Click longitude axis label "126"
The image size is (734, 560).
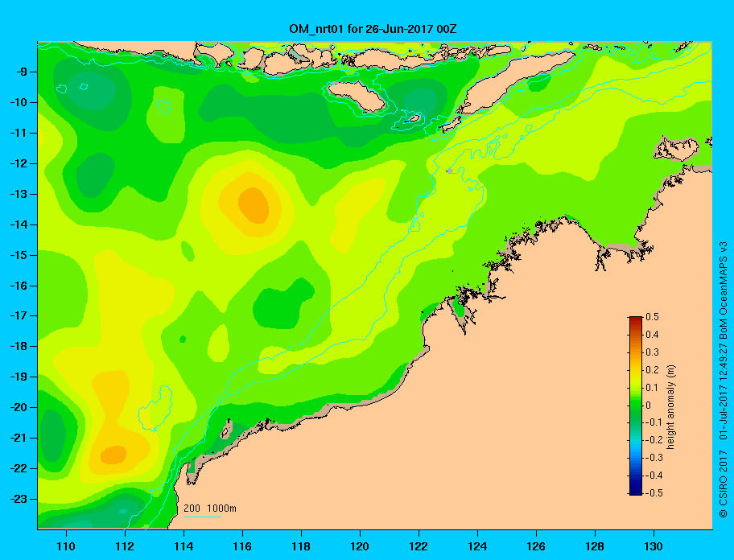tap(536, 546)
